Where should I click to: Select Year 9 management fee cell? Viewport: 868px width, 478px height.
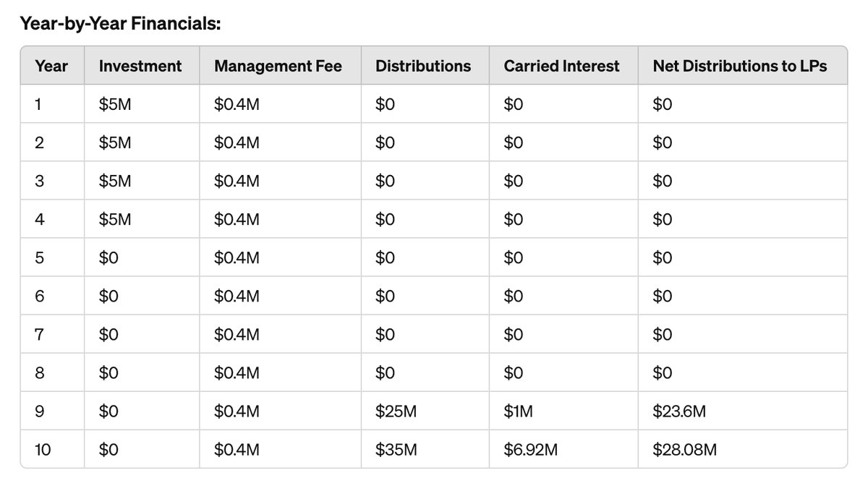coord(237,411)
